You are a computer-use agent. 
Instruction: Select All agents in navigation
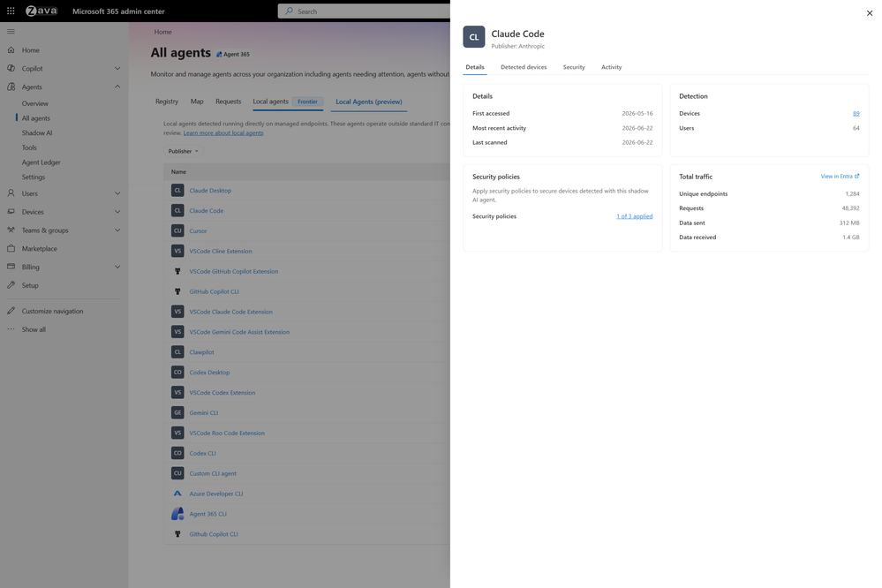pyautogui.click(x=36, y=118)
